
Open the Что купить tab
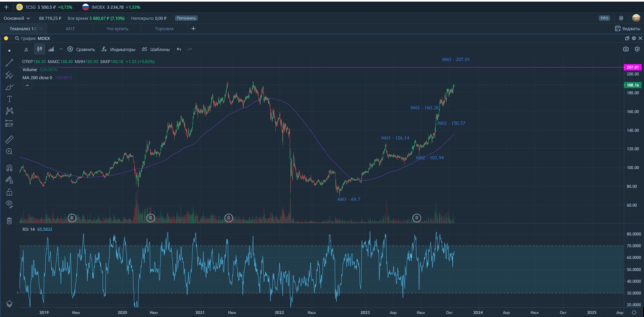[x=117, y=29]
